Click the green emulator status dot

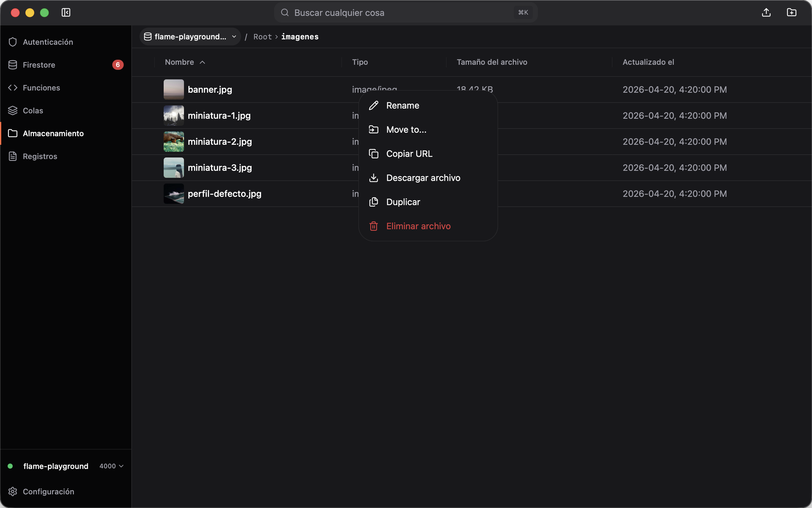[x=10, y=466]
